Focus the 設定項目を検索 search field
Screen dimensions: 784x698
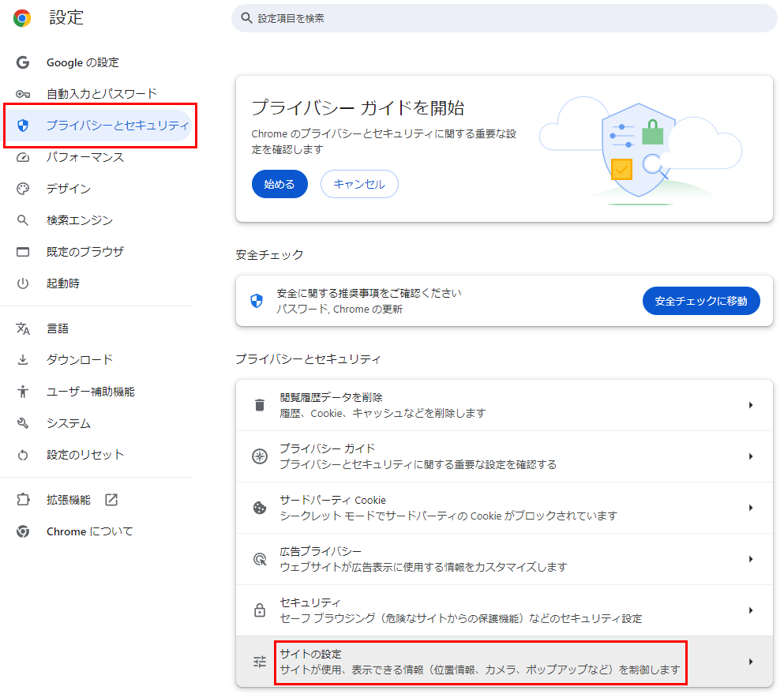[x=504, y=18]
